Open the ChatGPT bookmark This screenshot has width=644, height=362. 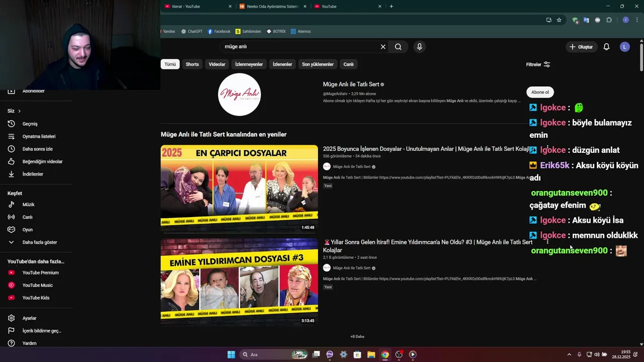pyautogui.click(x=192, y=31)
